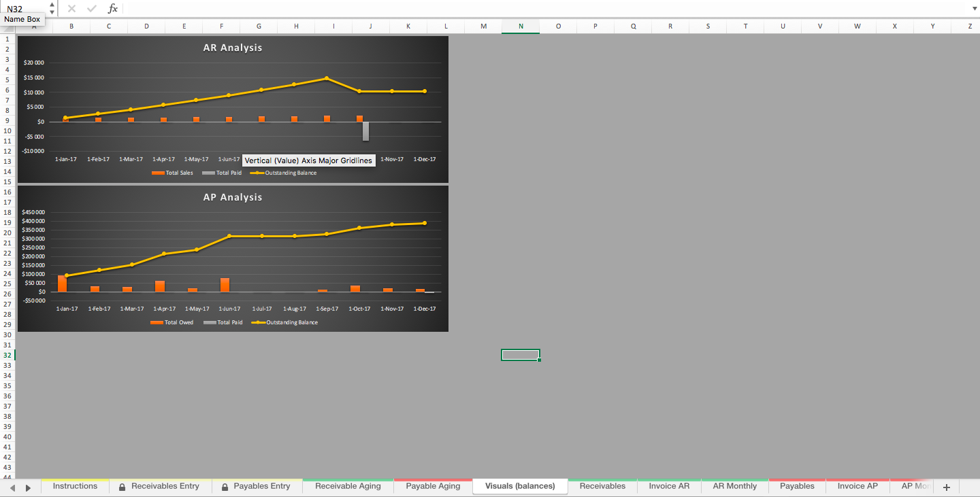
Task: Click the -$50 000 axis label in AP chart
Action: coord(33,301)
